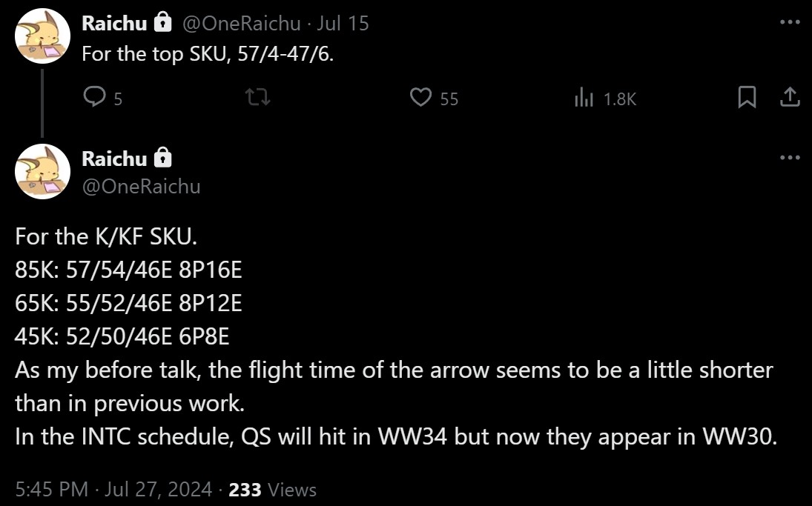This screenshot has width=812, height=506.
Task: Open Raichu display name on first tweet
Action: tap(114, 23)
